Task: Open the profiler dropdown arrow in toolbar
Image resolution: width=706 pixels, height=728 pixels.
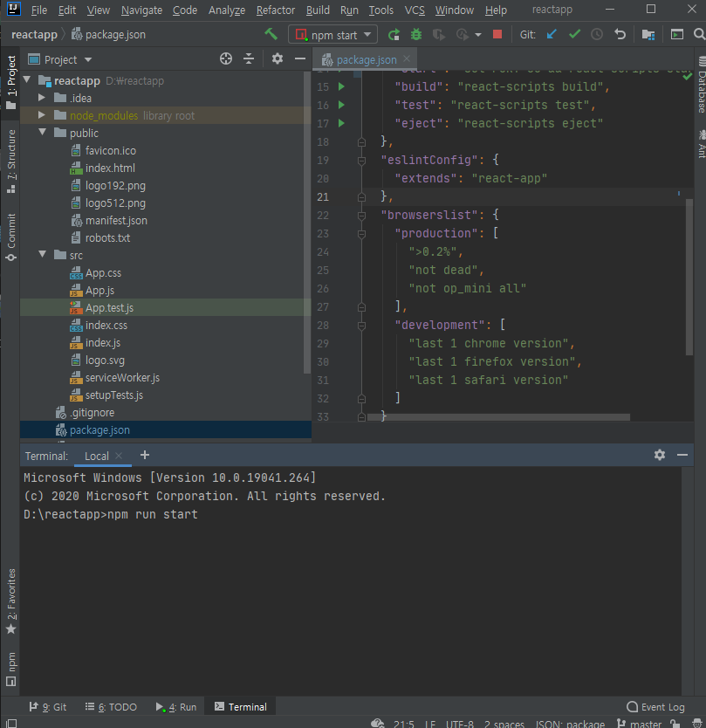Action: 478,35
